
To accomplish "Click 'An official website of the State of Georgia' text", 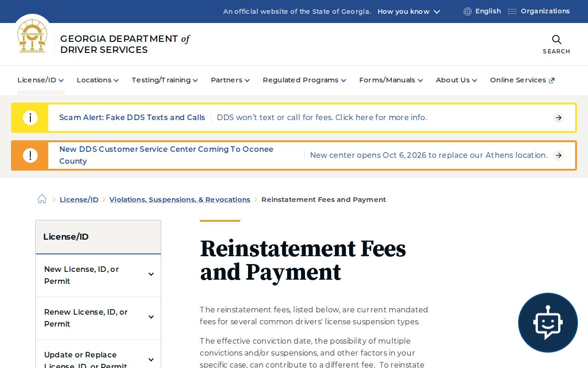I will pyautogui.click(x=297, y=11).
